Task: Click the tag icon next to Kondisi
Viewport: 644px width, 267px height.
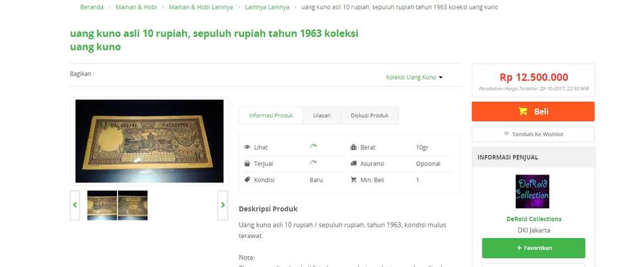Action: (247, 179)
